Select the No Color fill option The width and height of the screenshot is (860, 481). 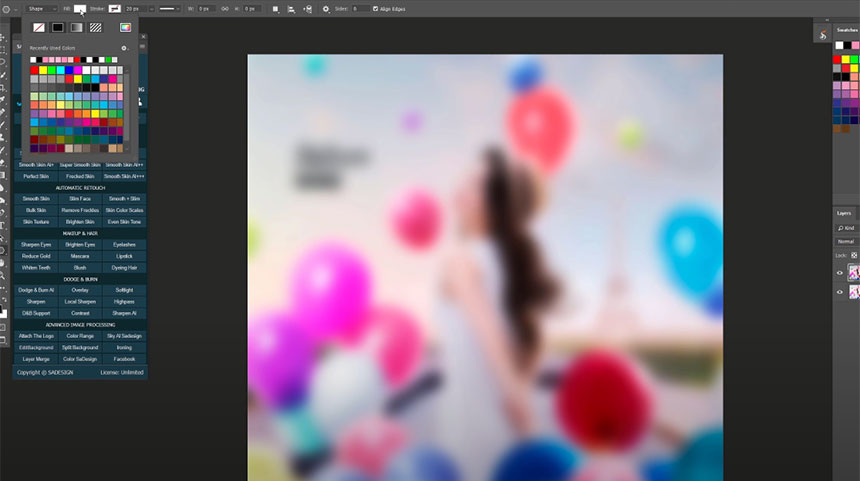39,27
